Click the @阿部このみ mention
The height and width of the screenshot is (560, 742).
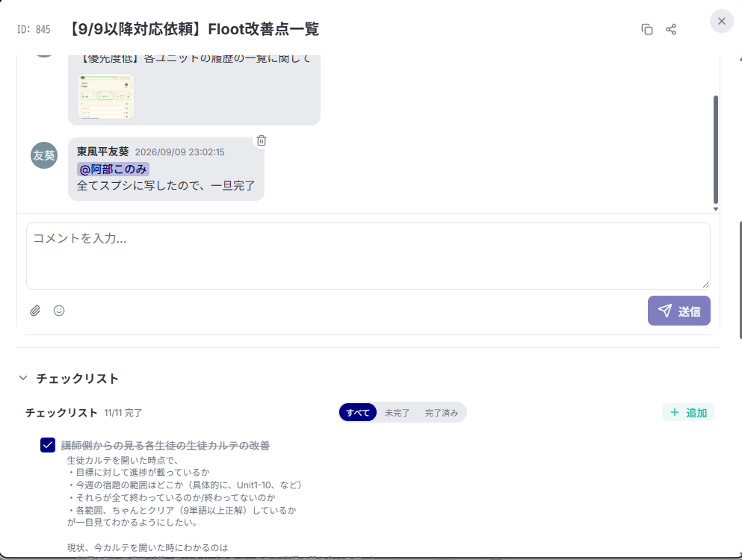[x=113, y=169]
